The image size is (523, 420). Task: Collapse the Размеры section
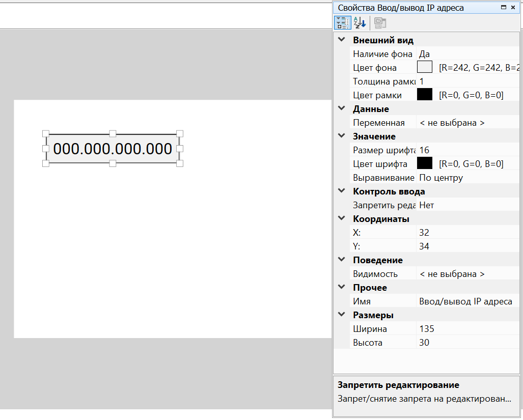tap(342, 315)
